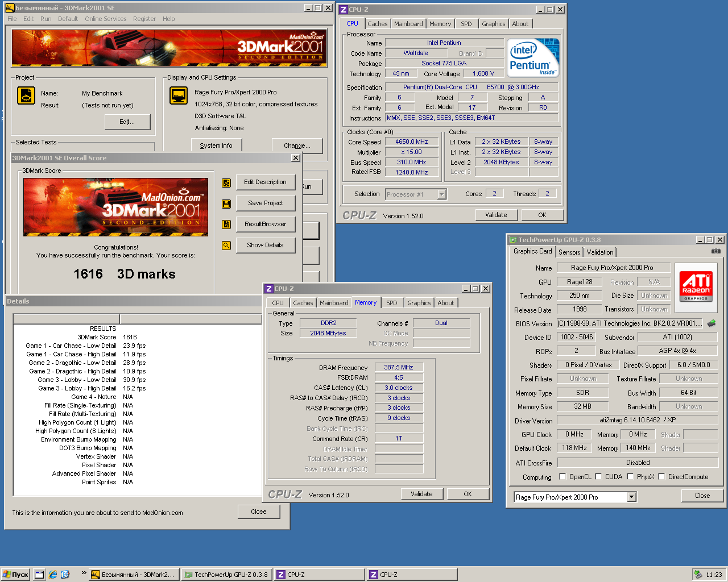Click the Save Project floppy disk icon
The height and width of the screenshot is (582, 728).
226,203
